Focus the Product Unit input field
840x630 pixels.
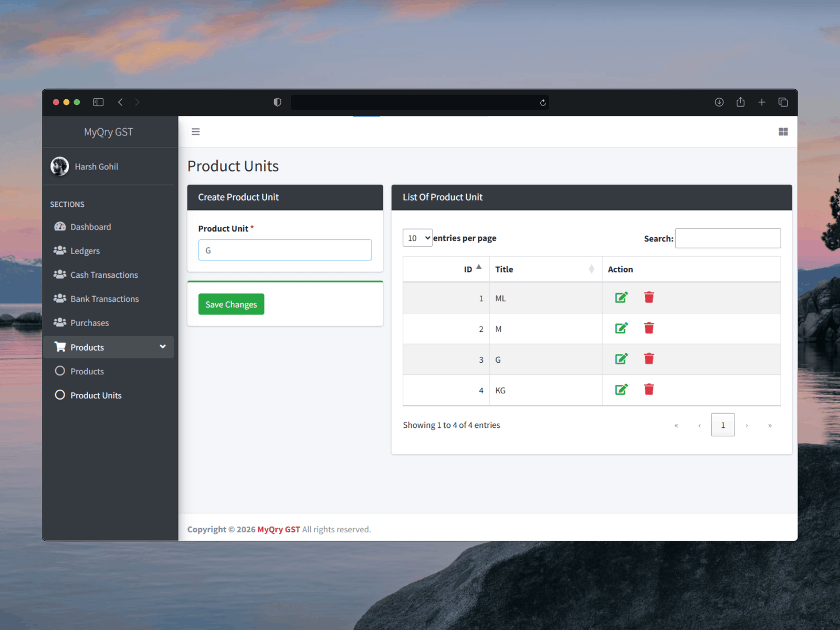coord(285,250)
